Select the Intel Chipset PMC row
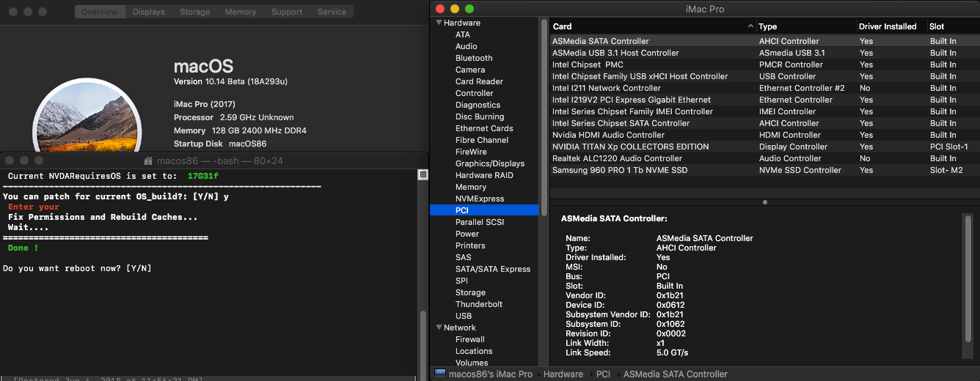Viewport: 980px width, 381px height. coord(764,64)
